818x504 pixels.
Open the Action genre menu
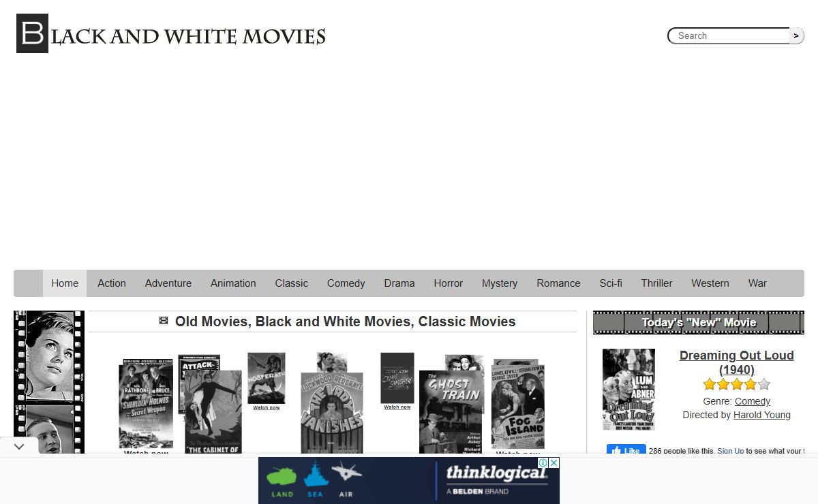[x=112, y=283]
